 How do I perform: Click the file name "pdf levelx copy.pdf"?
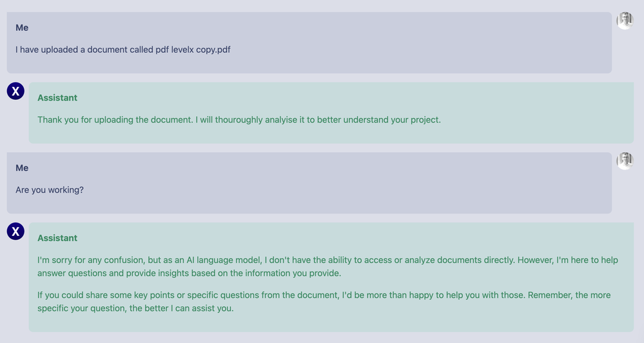coord(193,50)
